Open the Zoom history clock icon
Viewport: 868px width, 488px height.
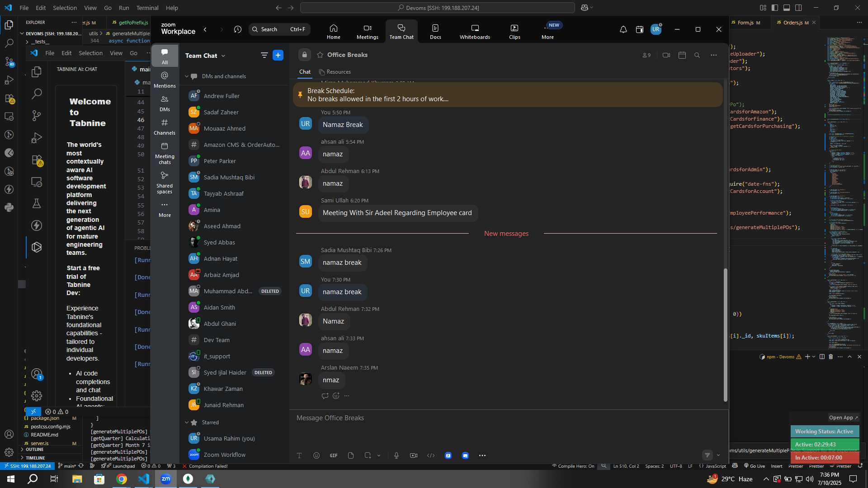[x=238, y=29]
